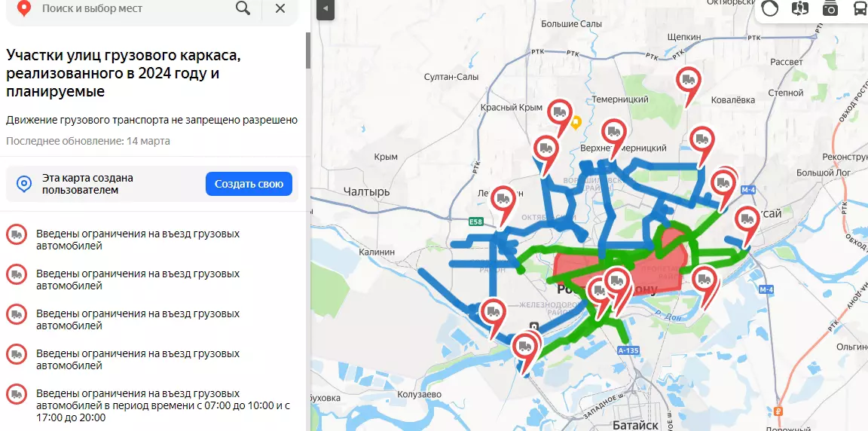Viewport: 868px width, 431px height.
Task: Open restriction item with 07:00 to 10:00 hours
Action: click(137, 405)
